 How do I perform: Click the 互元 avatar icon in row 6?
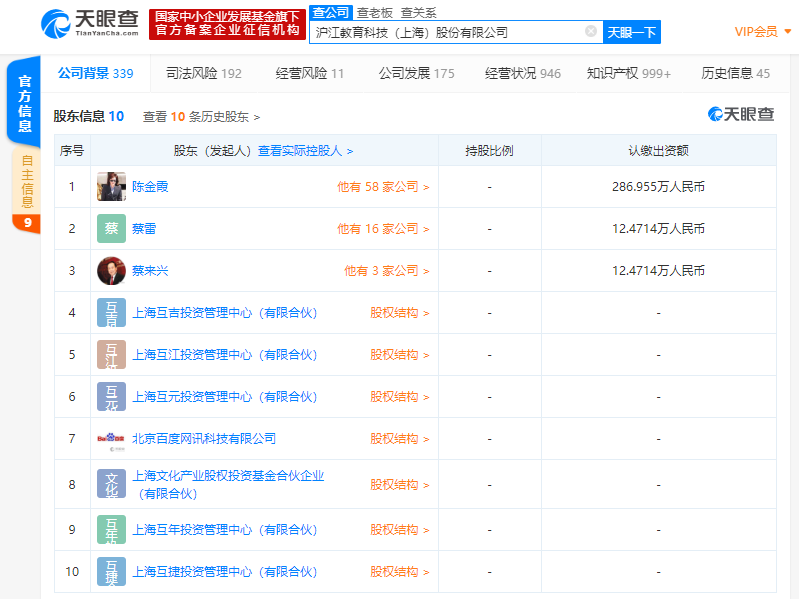pos(111,396)
